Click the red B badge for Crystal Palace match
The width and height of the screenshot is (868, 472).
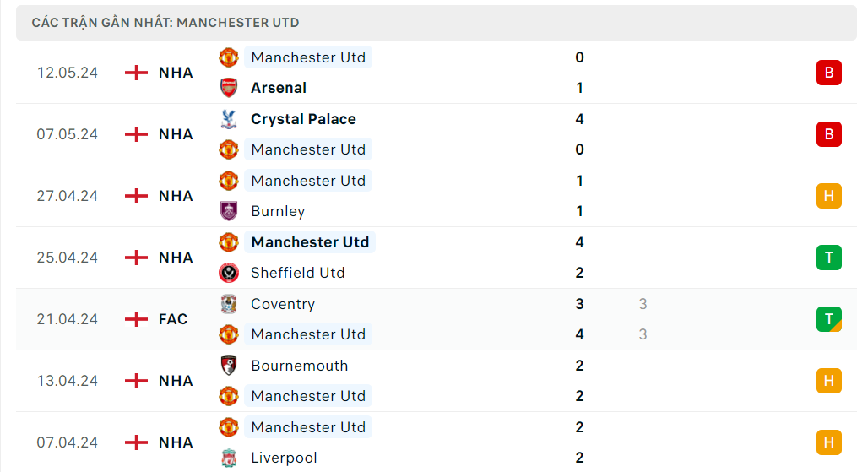pos(828,134)
